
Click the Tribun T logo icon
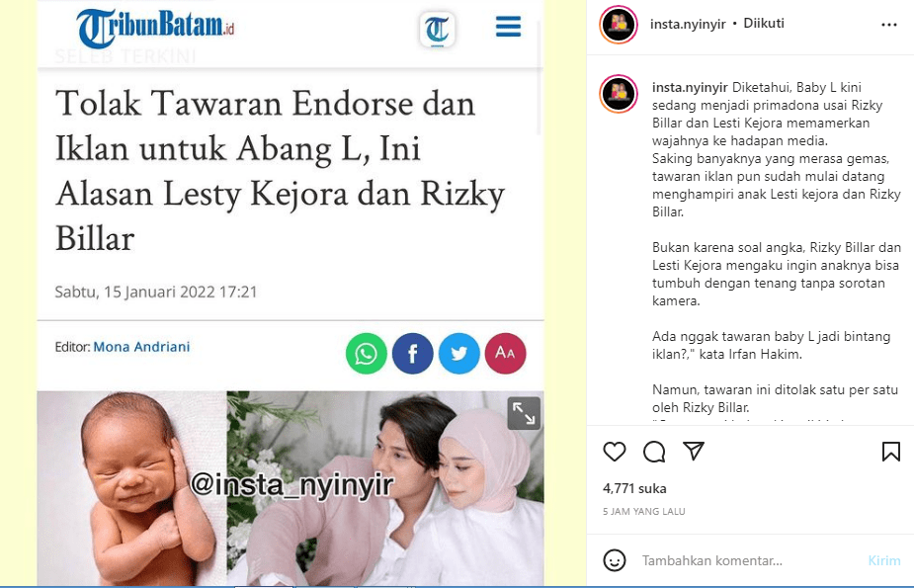[x=437, y=29]
